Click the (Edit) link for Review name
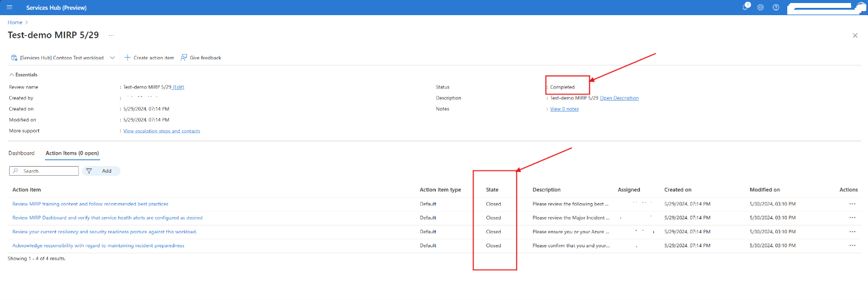The width and height of the screenshot is (868, 300). pos(178,87)
